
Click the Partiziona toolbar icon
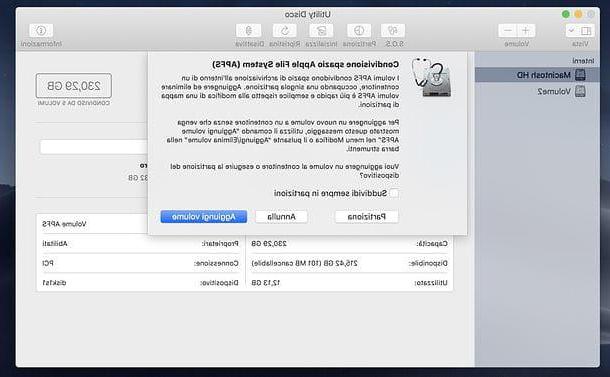click(x=359, y=30)
